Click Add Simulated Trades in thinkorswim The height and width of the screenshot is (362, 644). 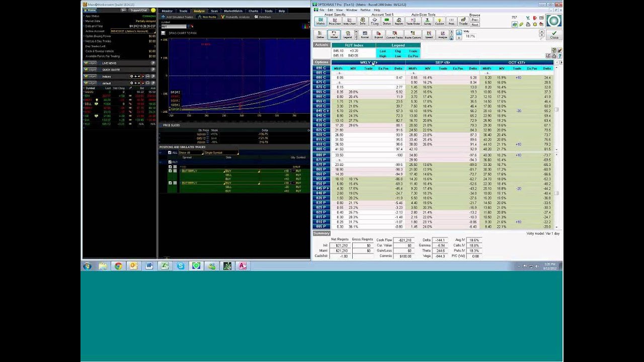177,17
